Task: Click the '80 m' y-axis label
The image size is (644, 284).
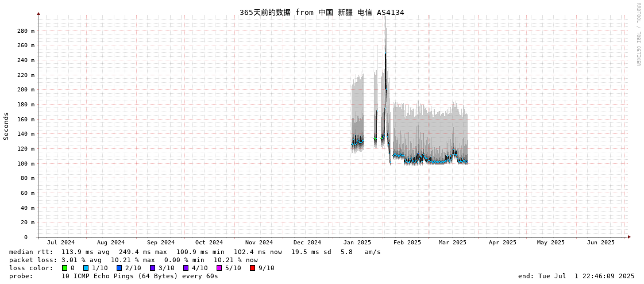Action: 28,178
